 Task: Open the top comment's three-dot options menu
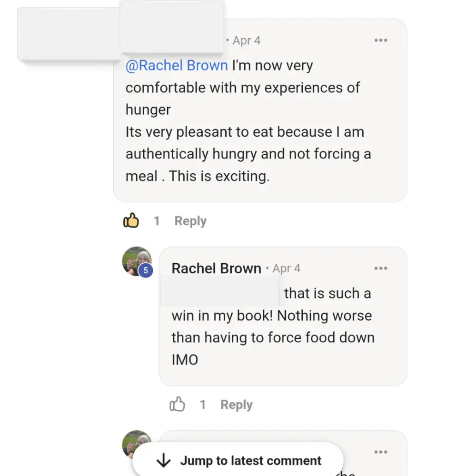pos(380,40)
